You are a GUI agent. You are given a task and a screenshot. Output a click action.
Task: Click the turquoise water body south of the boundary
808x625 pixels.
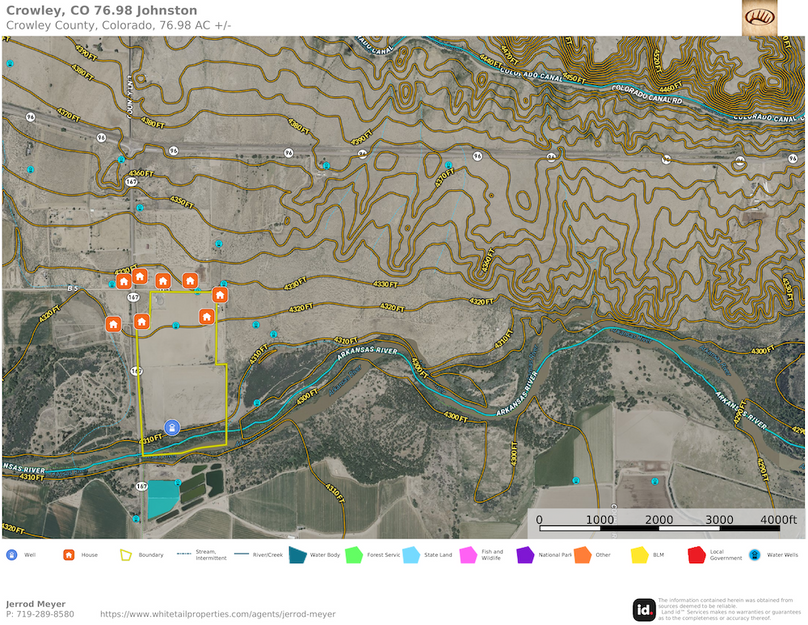(162, 500)
